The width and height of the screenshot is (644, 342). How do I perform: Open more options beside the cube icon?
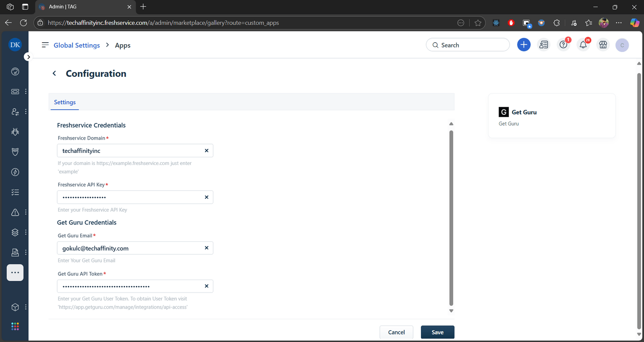point(26,307)
